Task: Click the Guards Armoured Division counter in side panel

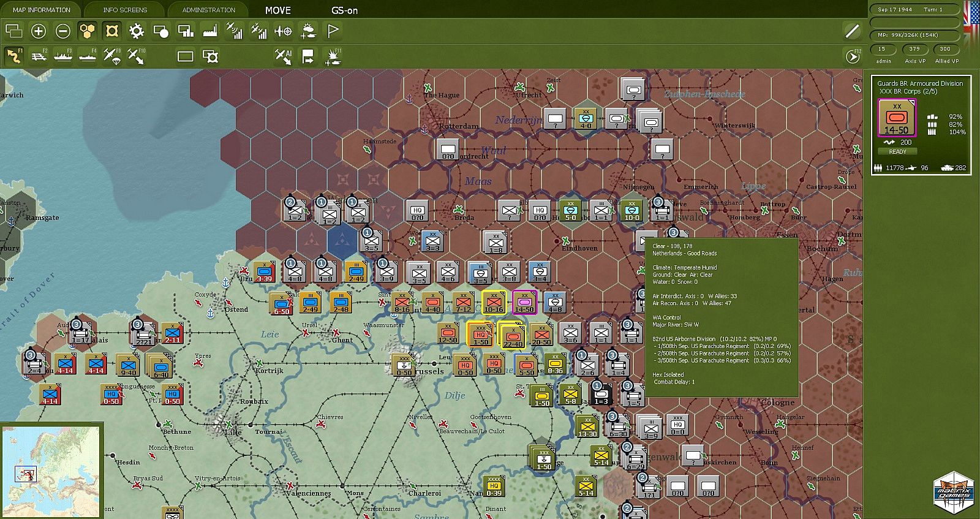Action: coord(897,118)
